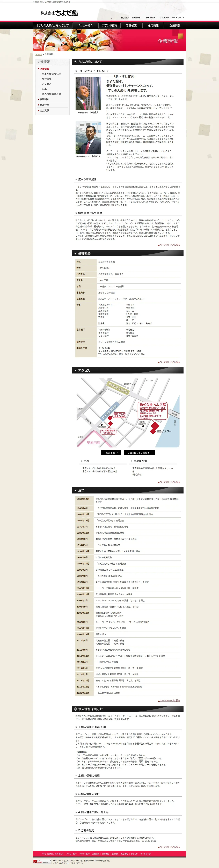This screenshot has height=868, width=219.
Task: Footer link メニュー紹介
Action: click(x=71, y=854)
